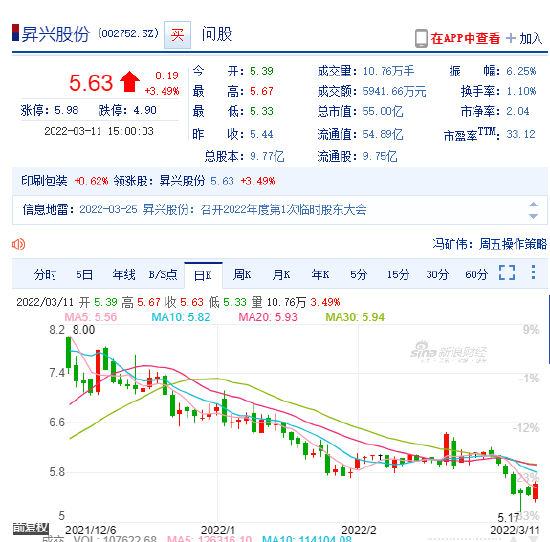The width and height of the screenshot is (550, 542).
Task: Click the 前复权 adjustment toggle
Action: tap(30, 528)
